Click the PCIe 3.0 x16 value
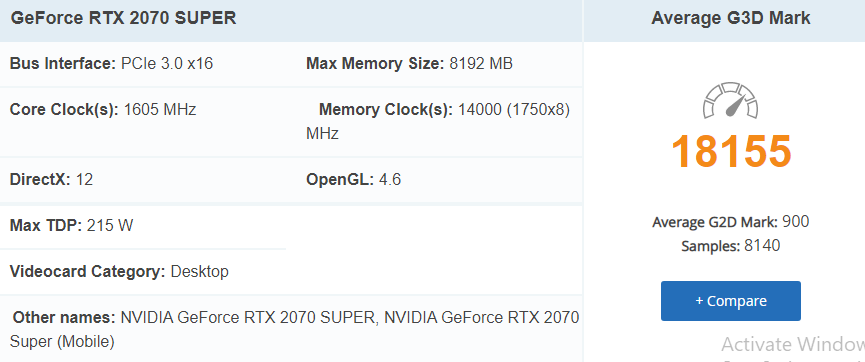865x362 pixels. click(x=167, y=64)
